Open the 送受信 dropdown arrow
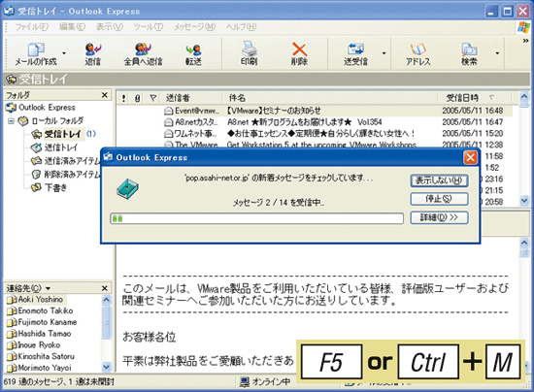 coord(384,53)
